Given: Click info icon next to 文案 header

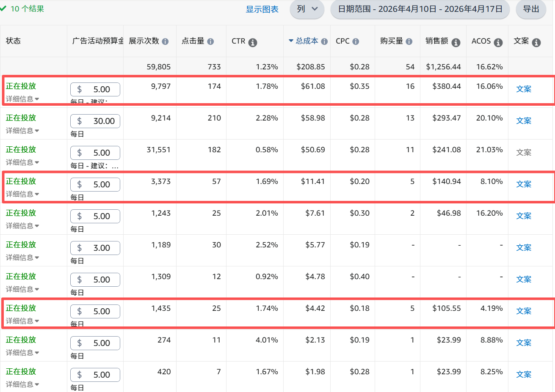Looking at the screenshot, I should click(x=536, y=42).
